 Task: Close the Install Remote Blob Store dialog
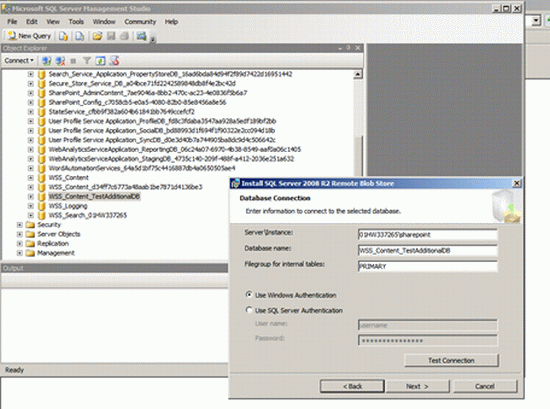tap(517, 183)
